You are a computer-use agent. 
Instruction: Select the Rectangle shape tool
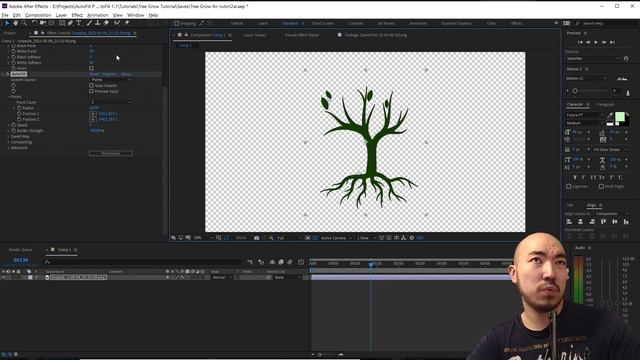tap(62, 23)
